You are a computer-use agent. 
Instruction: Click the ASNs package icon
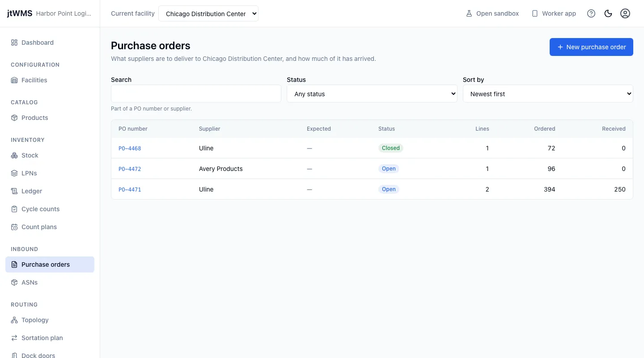(14, 282)
